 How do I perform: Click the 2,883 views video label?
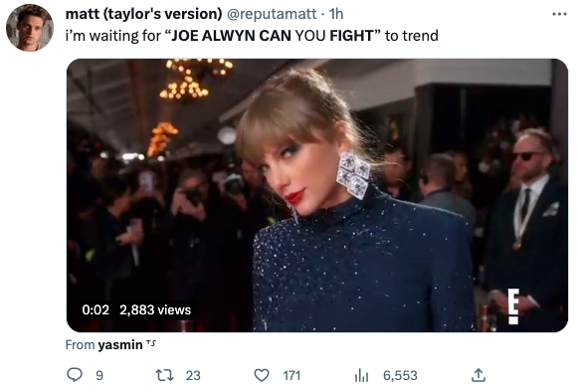(155, 309)
